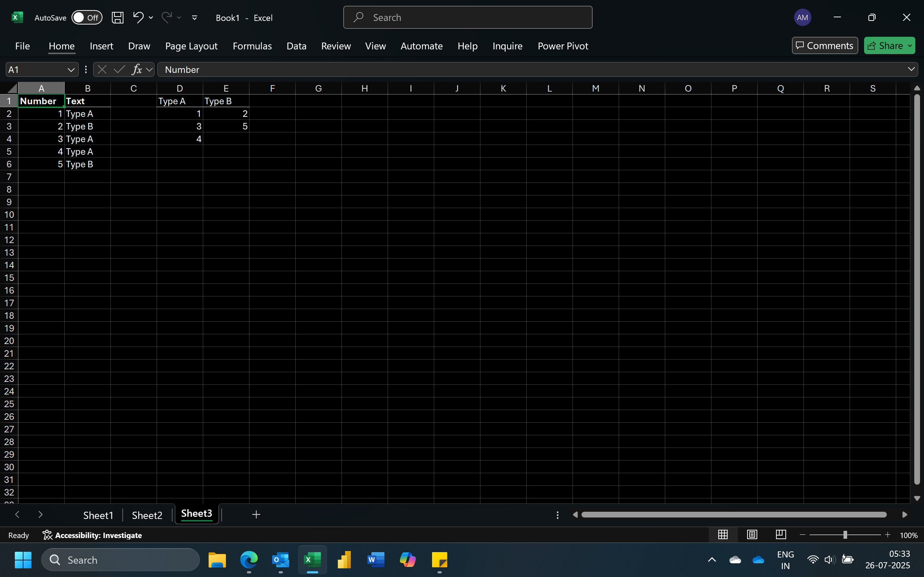Open the Name Box dropdown arrow

[71, 70]
